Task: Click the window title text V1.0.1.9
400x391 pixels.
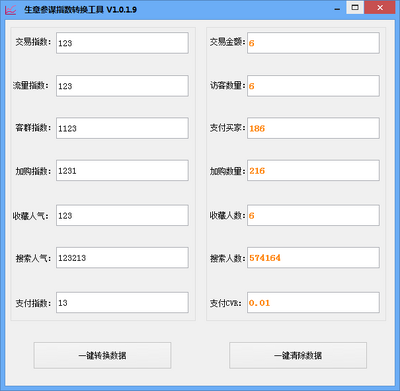Action: (121, 10)
